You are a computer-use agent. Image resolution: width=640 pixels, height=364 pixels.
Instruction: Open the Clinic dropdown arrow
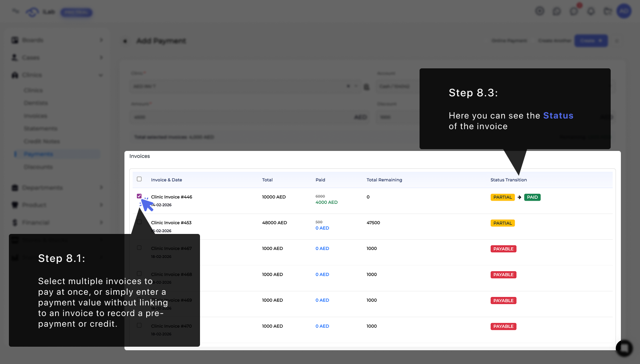pyautogui.click(x=356, y=87)
